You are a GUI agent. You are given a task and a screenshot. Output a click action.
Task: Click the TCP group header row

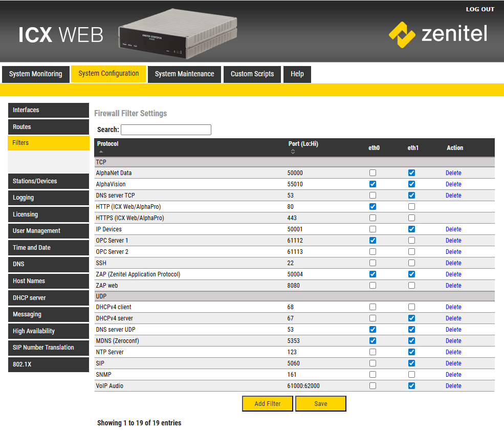pyautogui.click(x=294, y=162)
